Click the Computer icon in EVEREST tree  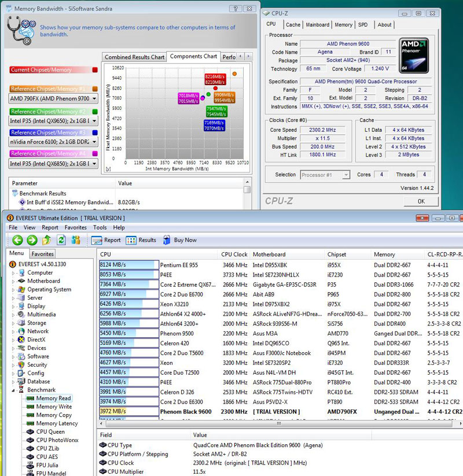21,272
